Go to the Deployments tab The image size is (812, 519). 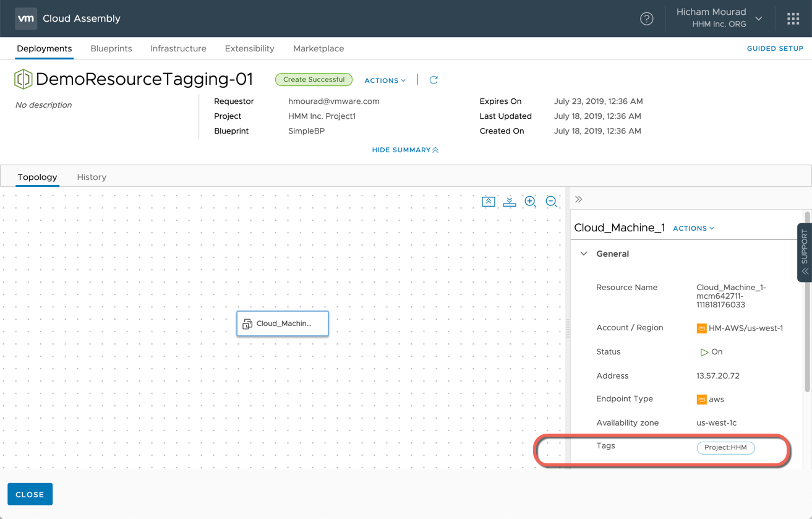tap(44, 48)
